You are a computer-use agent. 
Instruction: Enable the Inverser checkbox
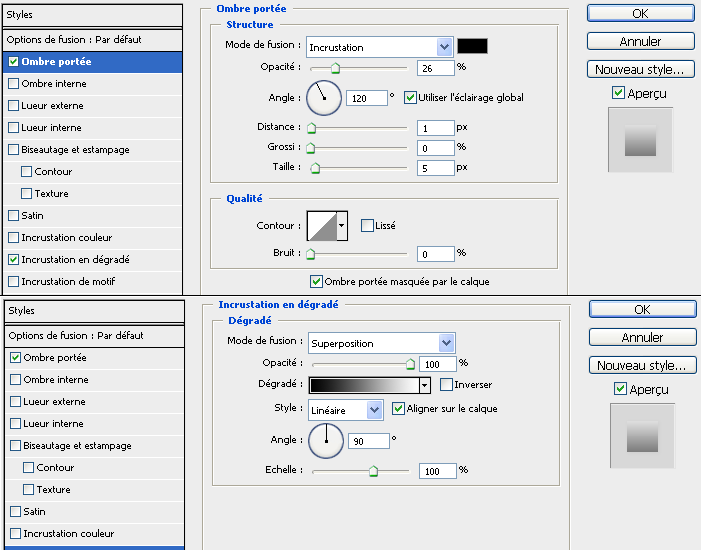point(446,385)
